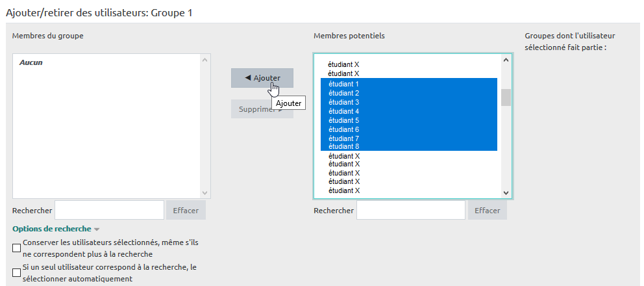Select étudiant 2 in potential members list
This screenshot has width=644, height=286.
click(343, 93)
